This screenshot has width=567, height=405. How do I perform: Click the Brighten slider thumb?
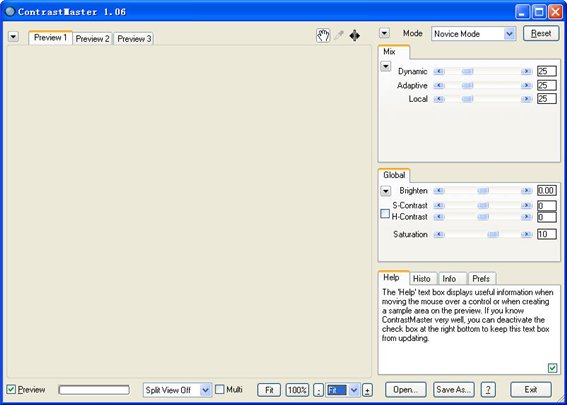483,191
